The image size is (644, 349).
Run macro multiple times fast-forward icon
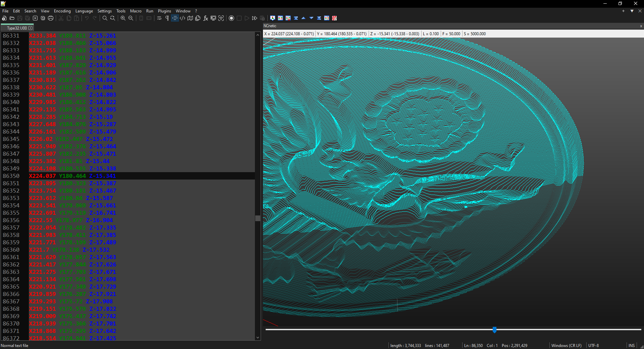pyautogui.click(x=255, y=18)
